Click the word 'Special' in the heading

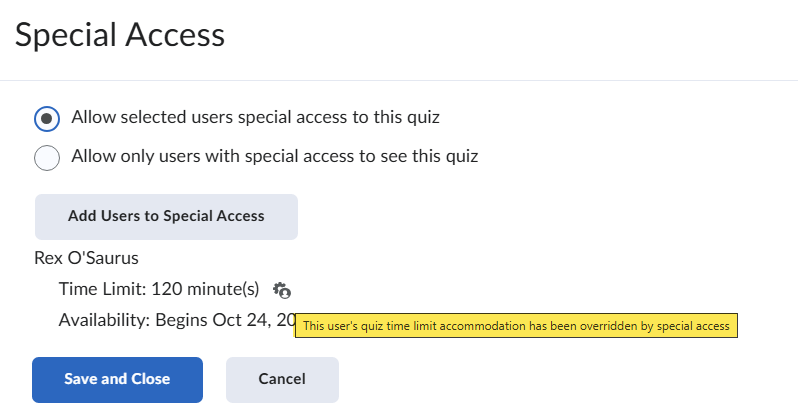64,36
